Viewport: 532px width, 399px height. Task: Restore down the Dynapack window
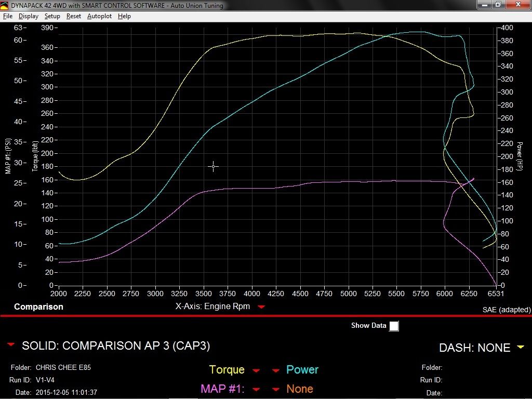click(x=498, y=5)
